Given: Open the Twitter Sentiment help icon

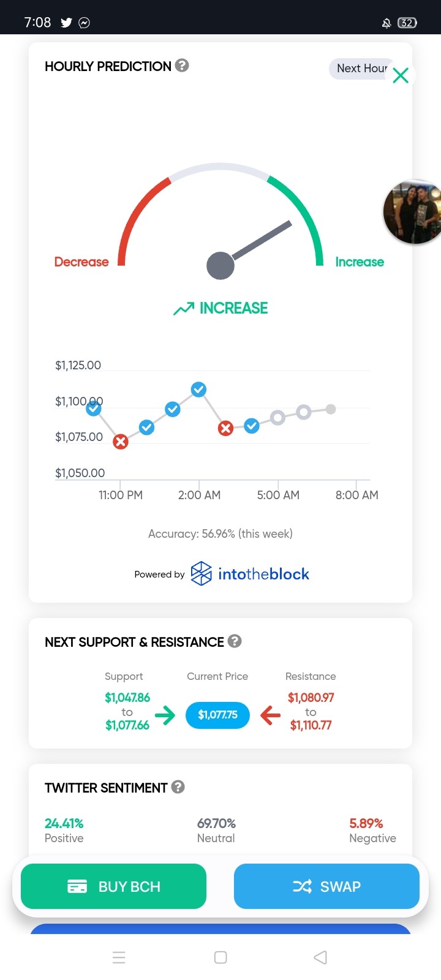Looking at the screenshot, I should coord(178,787).
